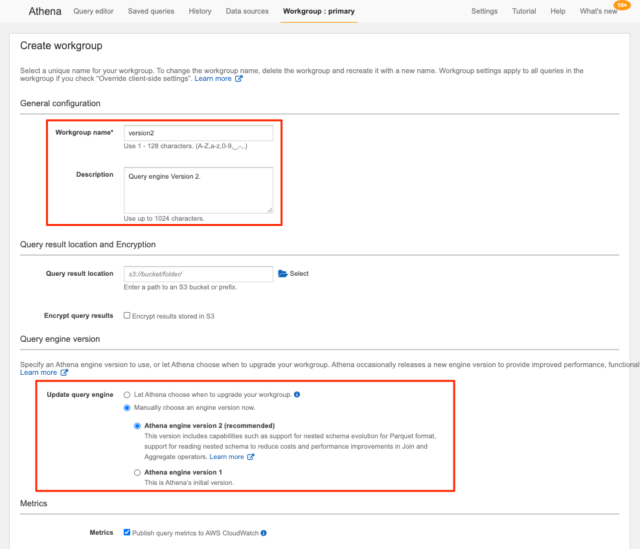640x549 pixels.
Task: Focus the Query result location field
Action: click(198, 274)
